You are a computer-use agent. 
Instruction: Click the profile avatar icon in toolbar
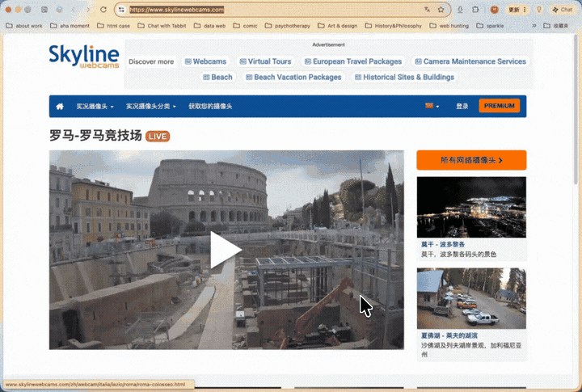pos(495,10)
